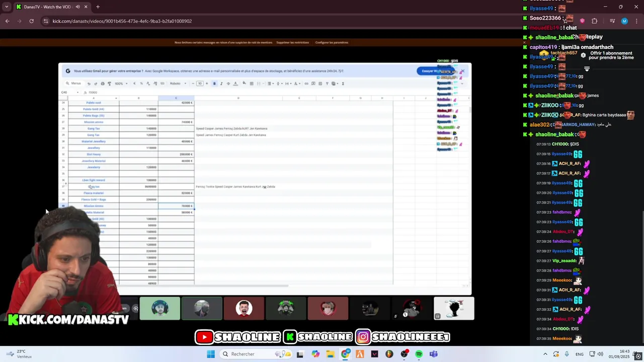Reload the page with the refresh icon

(31, 21)
